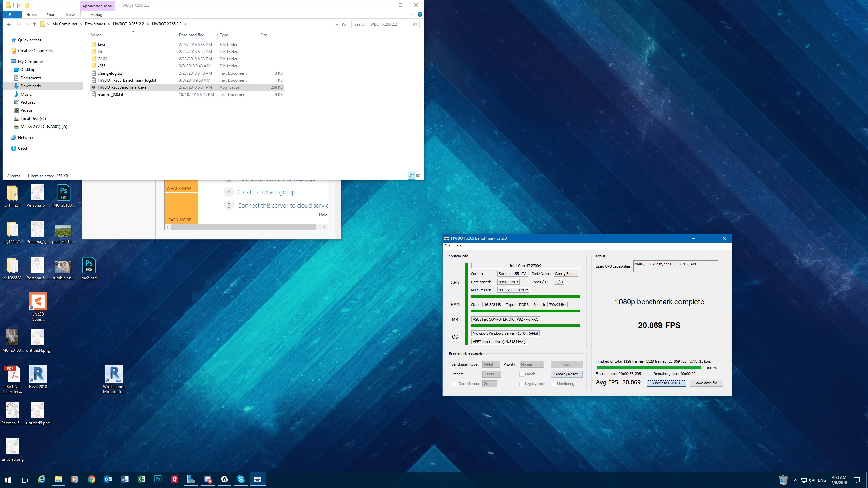Screen dimensions: 868x488
Task: Show hidden system tray icons
Action: point(796,480)
